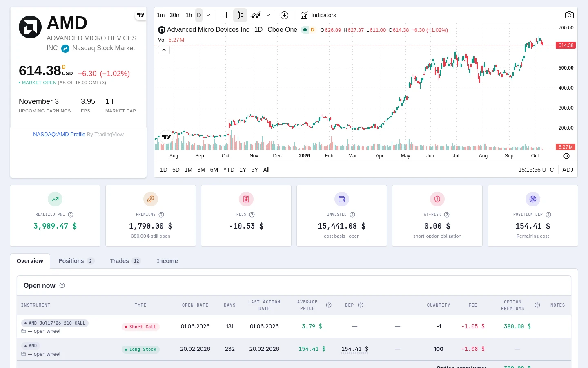Select the area chart style icon
The height and width of the screenshot is (368, 588).
pyautogui.click(x=256, y=15)
